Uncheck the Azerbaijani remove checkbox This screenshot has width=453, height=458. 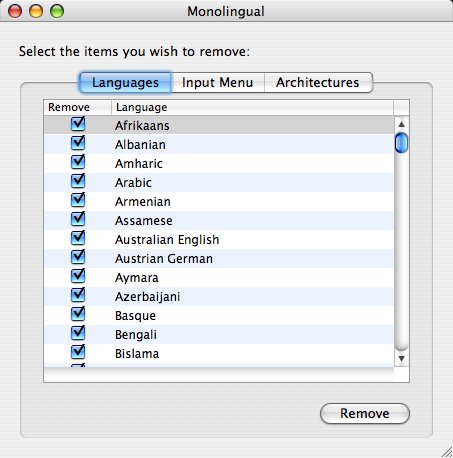pos(78,296)
